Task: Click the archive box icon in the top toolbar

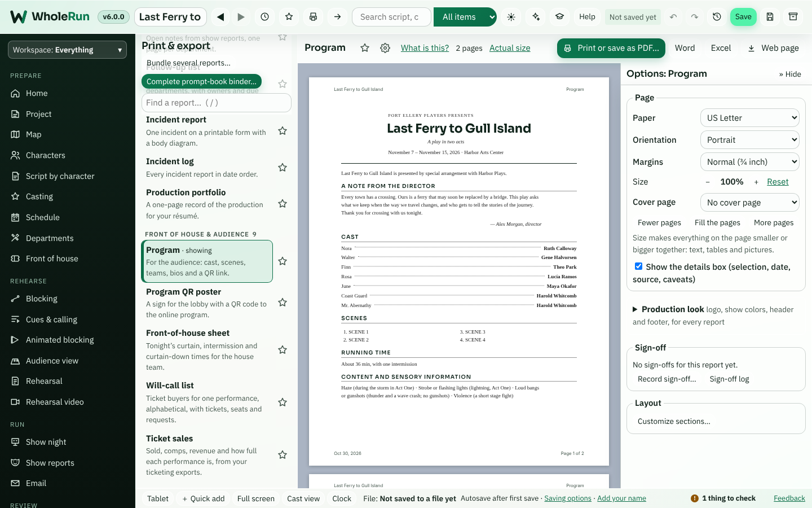Action: [793, 17]
